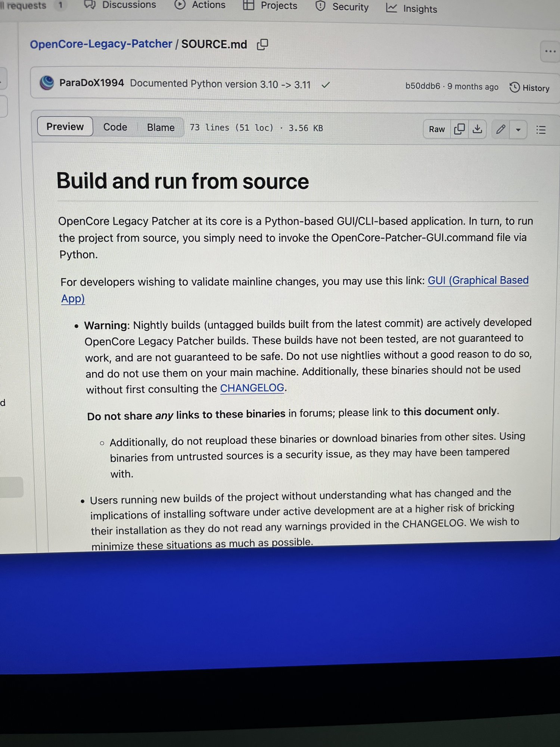Open the Security tab
The height and width of the screenshot is (747, 560).
tap(342, 7)
